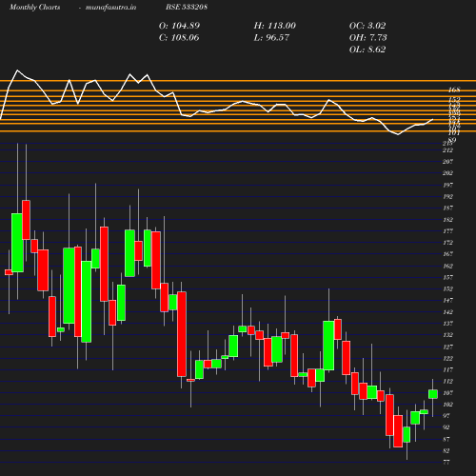Click the low value 'L: 96.57'
Image resolution: width=476 pixels, height=476 pixels.
[271, 38]
